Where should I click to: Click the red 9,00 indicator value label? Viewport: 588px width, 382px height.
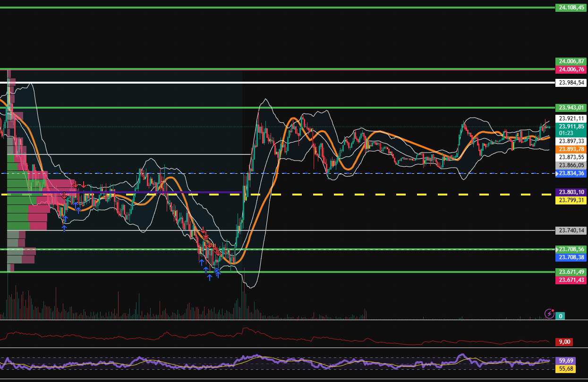[565, 341]
